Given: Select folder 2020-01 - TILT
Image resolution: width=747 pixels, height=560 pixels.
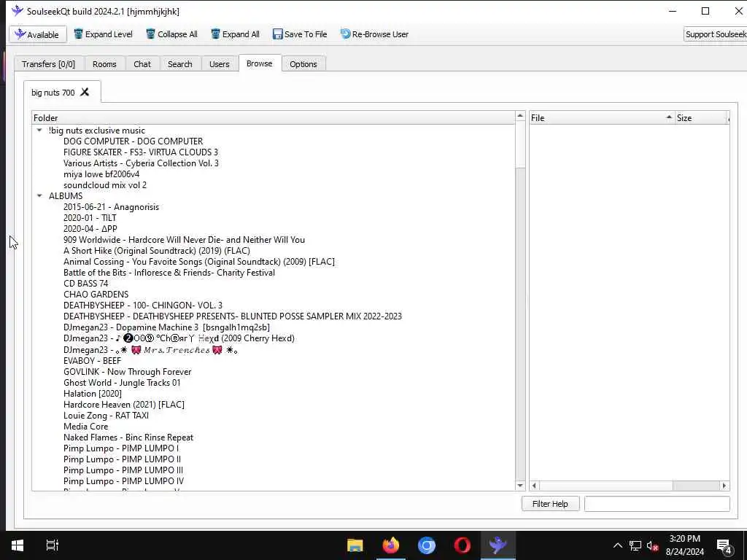Looking at the screenshot, I should pos(90,218).
